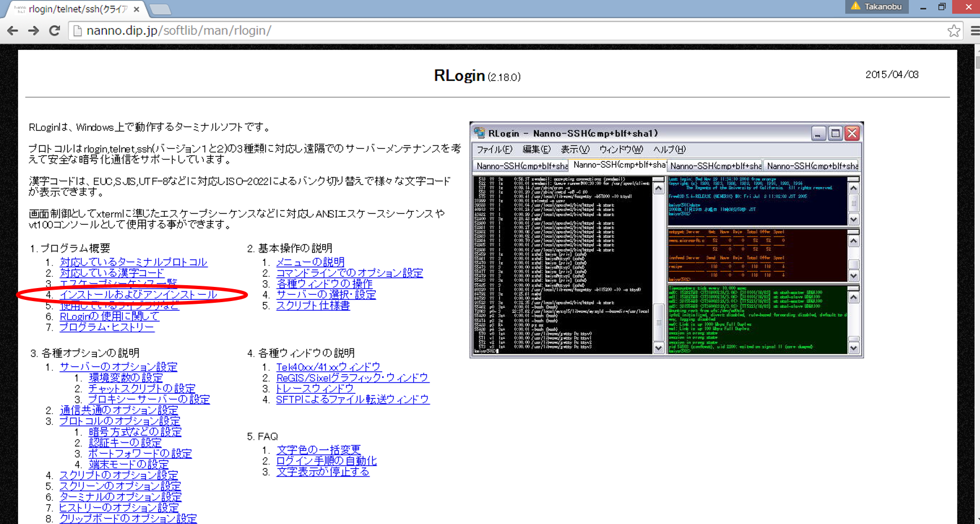Open the ターミナルのオプション設定 link

[121, 497]
